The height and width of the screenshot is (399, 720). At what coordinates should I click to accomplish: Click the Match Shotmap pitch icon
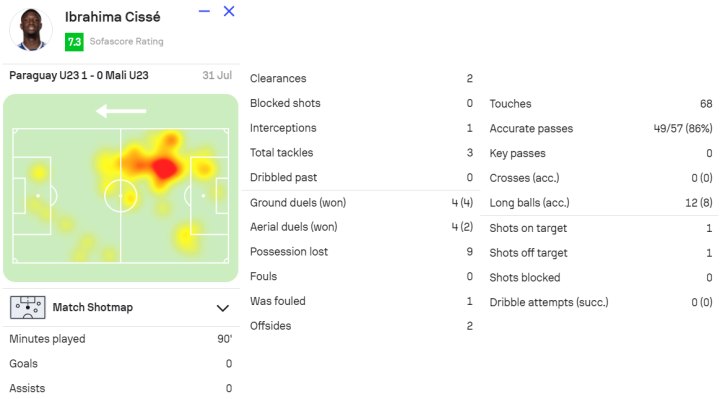pyautogui.click(x=28, y=307)
